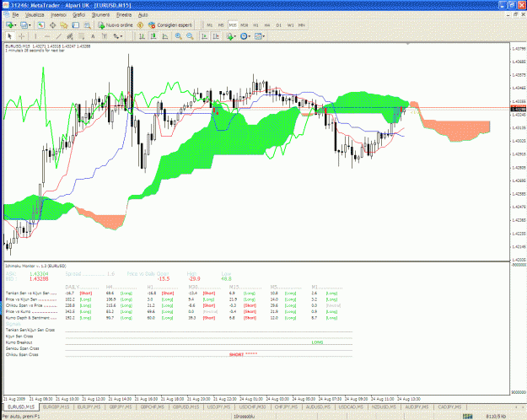Switch to the GBPJPY,M5 chart tab
The width and height of the screenshot is (527, 420).
(x=121, y=407)
